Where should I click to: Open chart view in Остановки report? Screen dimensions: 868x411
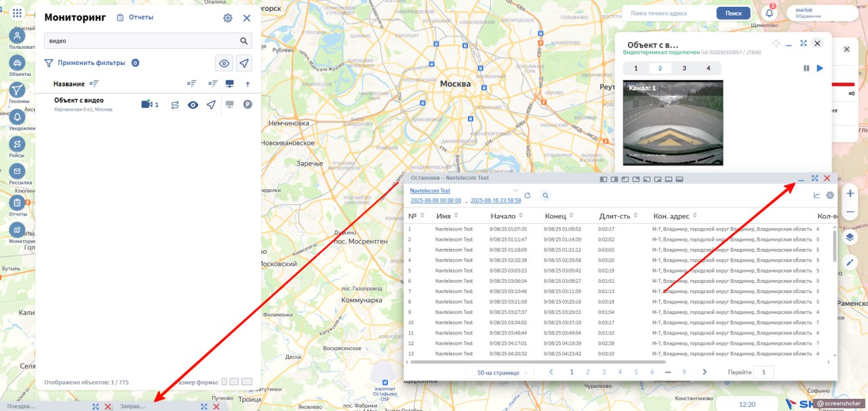pos(817,195)
